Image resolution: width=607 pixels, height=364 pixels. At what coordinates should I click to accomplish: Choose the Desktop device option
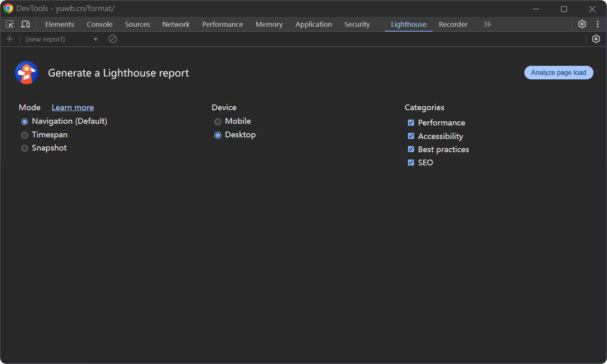(218, 135)
